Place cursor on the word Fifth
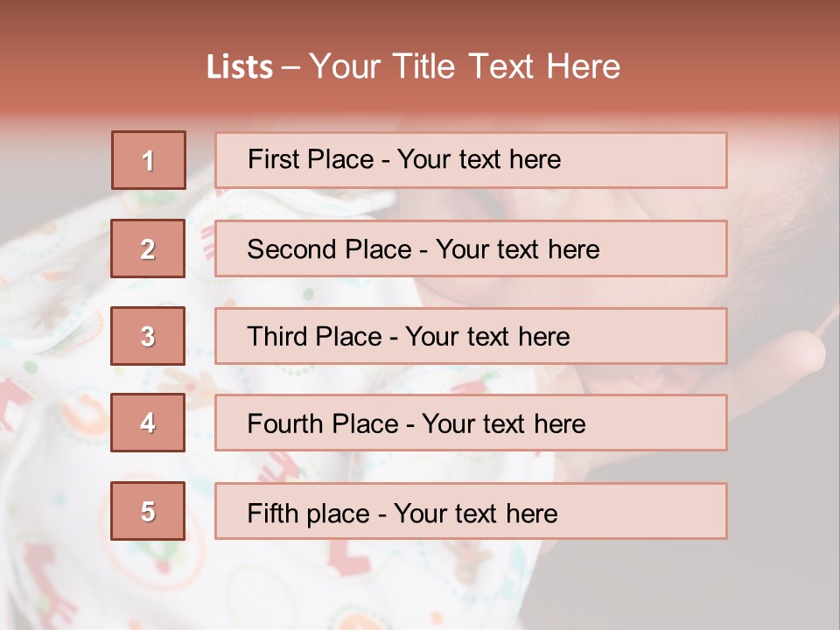 click(x=272, y=513)
